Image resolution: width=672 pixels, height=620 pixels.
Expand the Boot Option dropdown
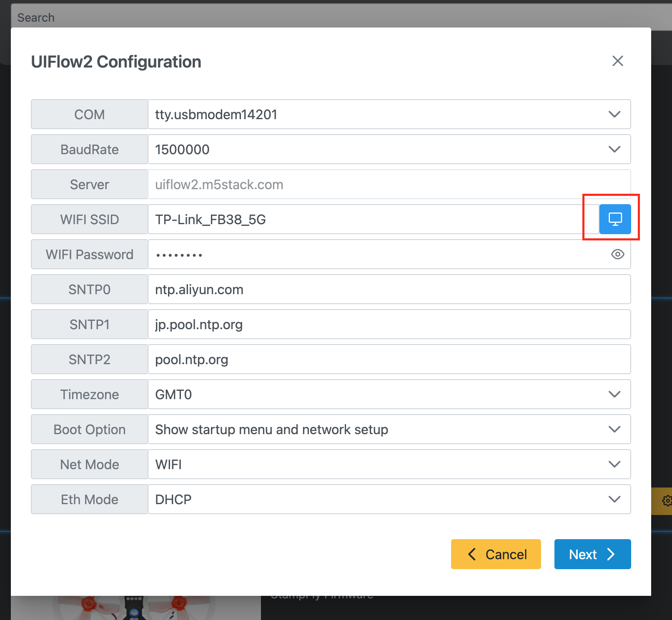click(x=389, y=429)
